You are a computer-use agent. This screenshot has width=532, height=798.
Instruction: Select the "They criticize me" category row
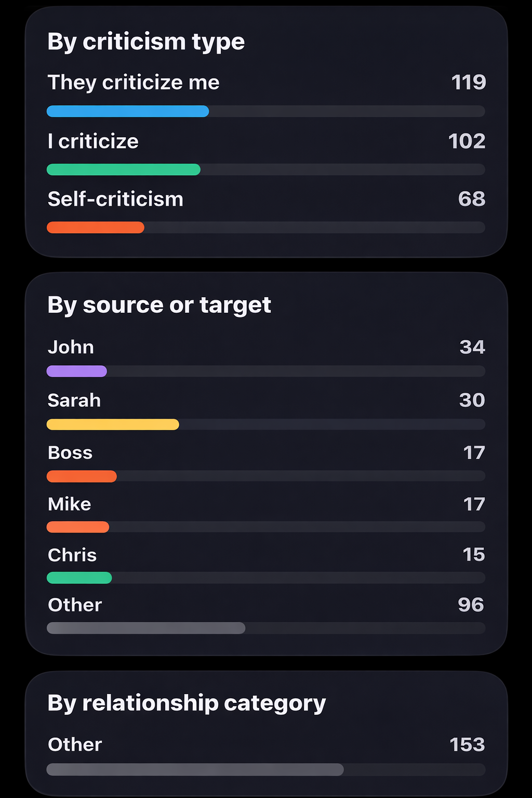click(134, 82)
